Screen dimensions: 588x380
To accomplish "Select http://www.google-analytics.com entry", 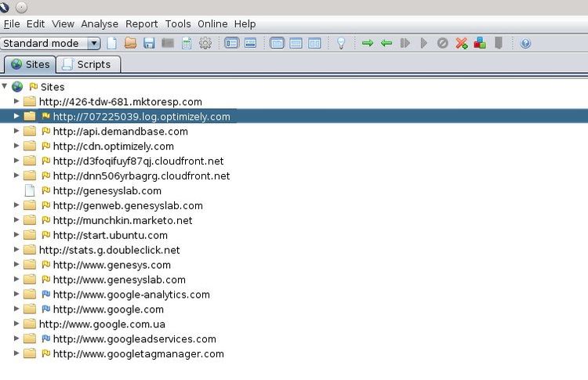I will click(131, 295).
